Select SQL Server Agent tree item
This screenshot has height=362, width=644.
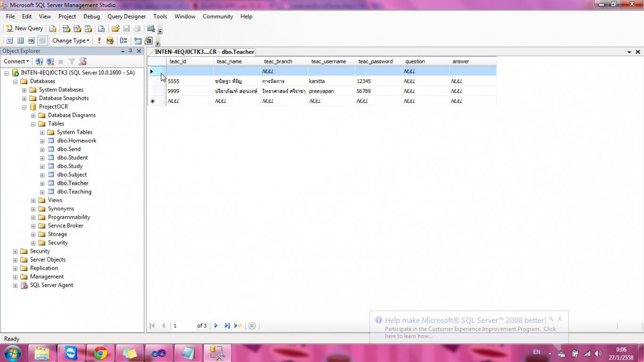click(51, 285)
